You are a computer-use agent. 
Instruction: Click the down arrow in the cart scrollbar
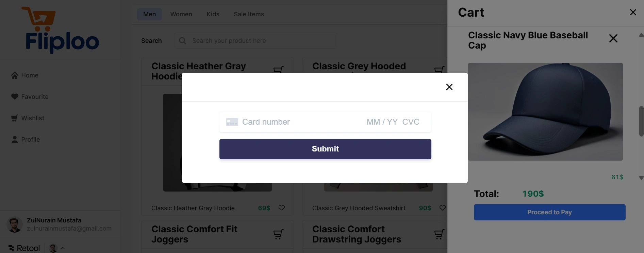point(641,177)
